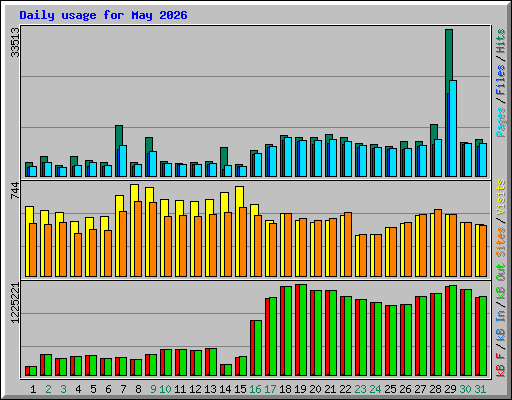Click day 15 on the x-axis
This screenshot has width=512, height=400.
tap(240, 389)
